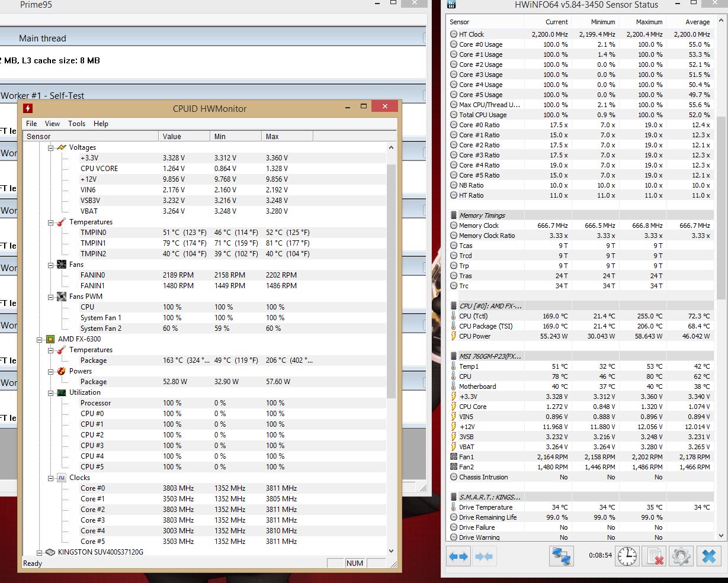Open the File menu in HWMonitor

(31, 124)
